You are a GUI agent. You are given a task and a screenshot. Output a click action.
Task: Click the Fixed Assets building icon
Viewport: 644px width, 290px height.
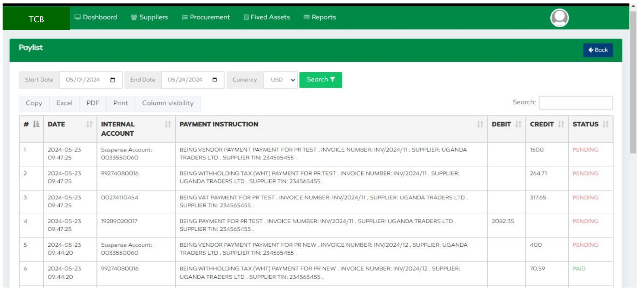[x=246, y=17]
